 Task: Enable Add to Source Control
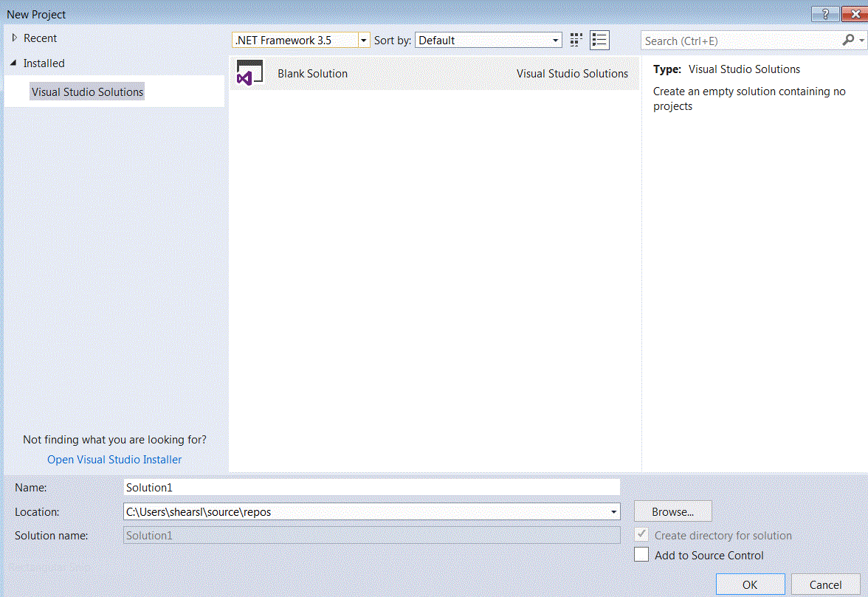(x=641, y=554)
